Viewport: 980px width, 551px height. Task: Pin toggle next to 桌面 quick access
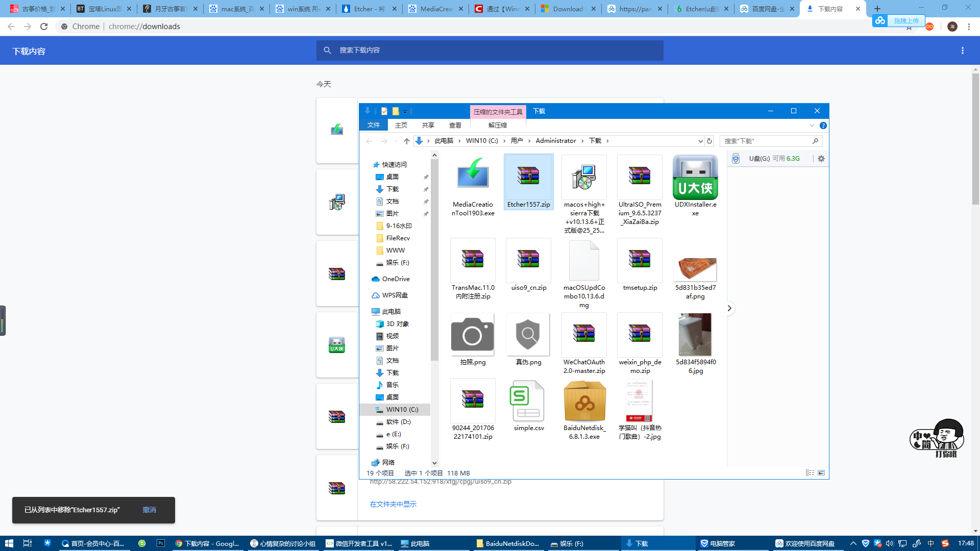[x=426, y=177]
